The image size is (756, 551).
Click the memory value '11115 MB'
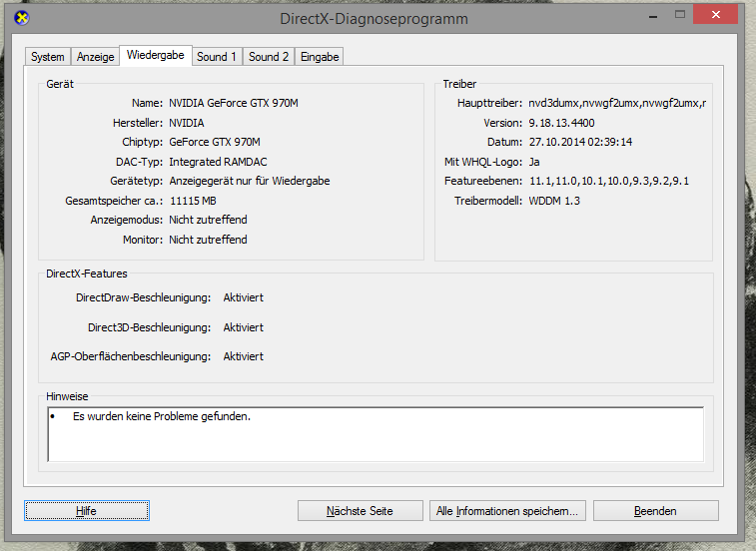193,201
